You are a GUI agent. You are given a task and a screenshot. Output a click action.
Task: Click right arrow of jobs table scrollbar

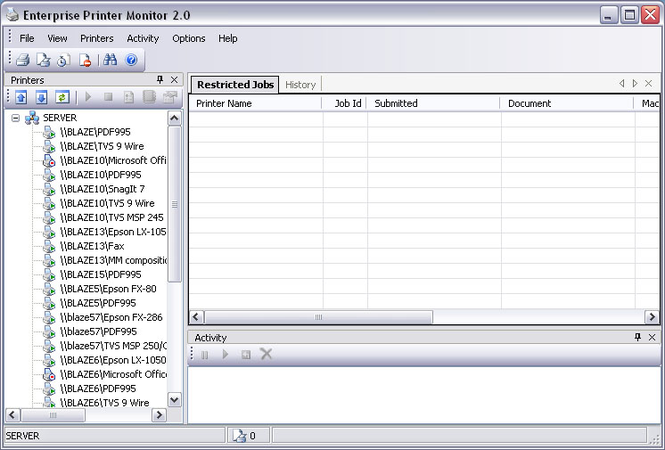coord(652,317)
